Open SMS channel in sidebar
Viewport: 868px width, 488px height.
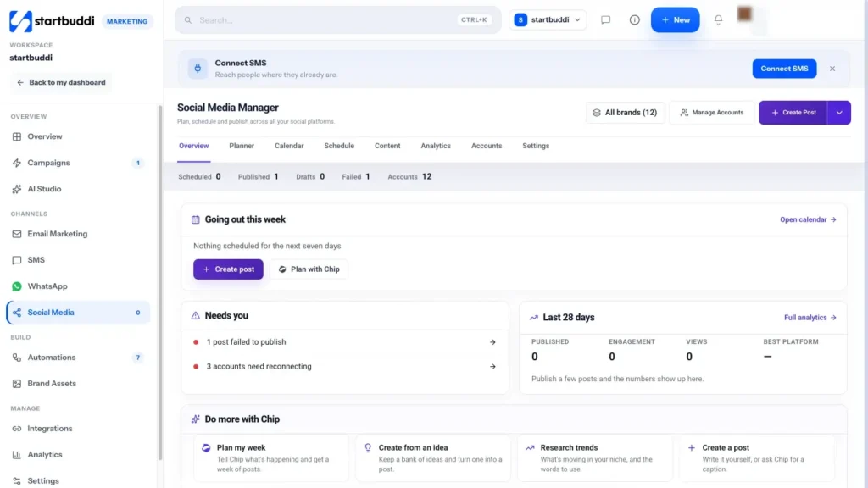pos(77,260)
